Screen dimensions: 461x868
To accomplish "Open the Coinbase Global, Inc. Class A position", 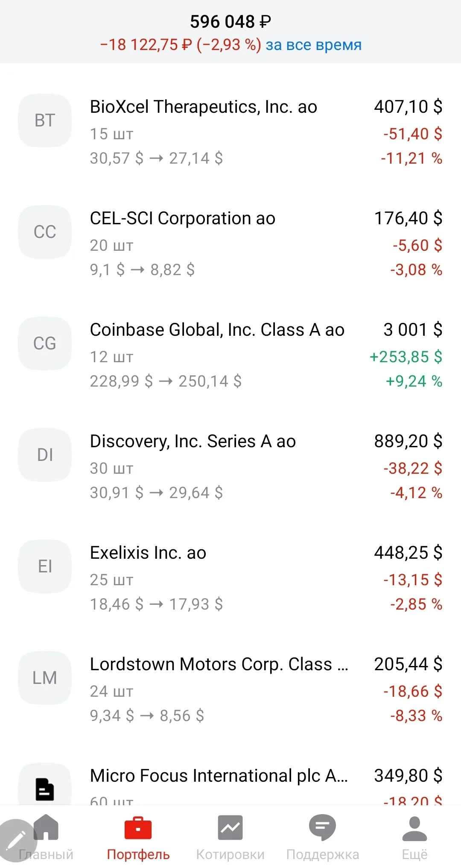I will tap(230, 355).
